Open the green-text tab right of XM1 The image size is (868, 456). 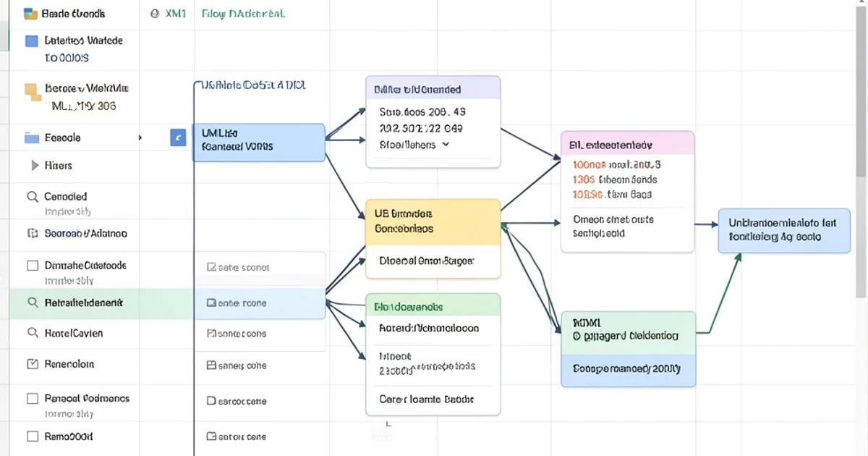(243, 14)
